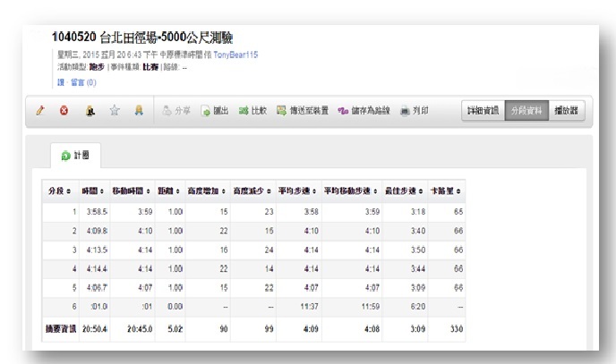
Task: Mark activity as favorite with star
Action: tap(114, 111)
